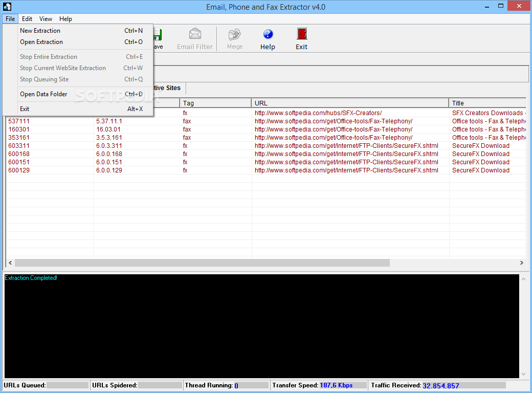Click SFX Creators Downloads title cell
532x393 pixels.
click(x=489, y=113)
